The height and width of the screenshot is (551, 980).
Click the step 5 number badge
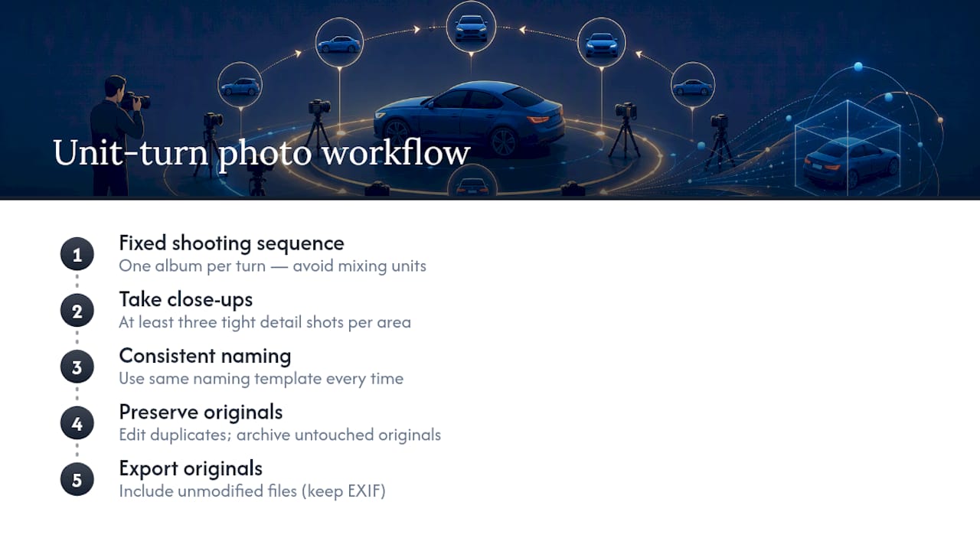pyautogui.click(x=77, y=480)
